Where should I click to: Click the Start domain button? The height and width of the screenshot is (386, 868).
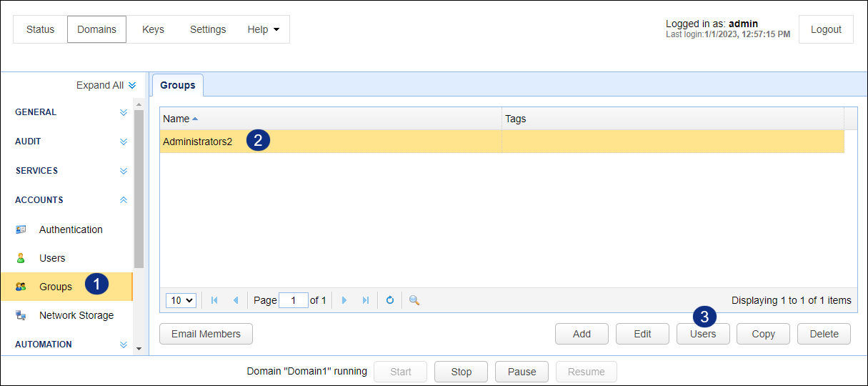[401, 372]
